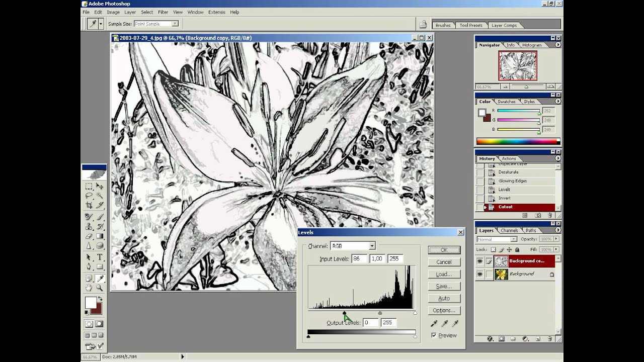Select the Eraser tool
The height and width of the screenshot is (362, 644).
[x=89, y=236]
